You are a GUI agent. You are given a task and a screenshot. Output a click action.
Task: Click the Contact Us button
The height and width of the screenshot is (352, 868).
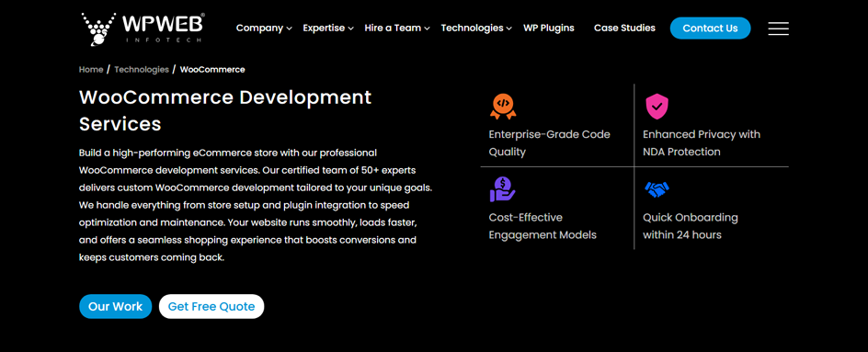point(710,28)
